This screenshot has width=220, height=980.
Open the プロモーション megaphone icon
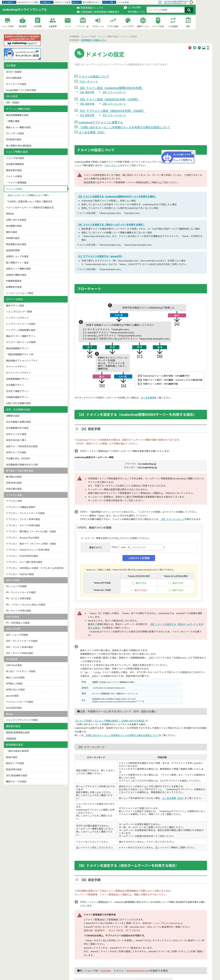(x=98, y=22)
